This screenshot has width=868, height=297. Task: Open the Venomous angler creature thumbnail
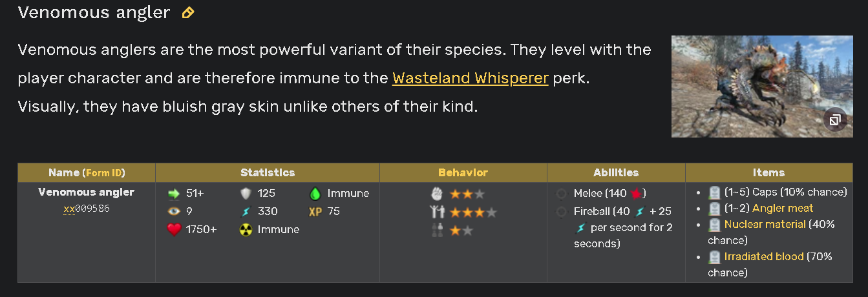tap(762, 86)
